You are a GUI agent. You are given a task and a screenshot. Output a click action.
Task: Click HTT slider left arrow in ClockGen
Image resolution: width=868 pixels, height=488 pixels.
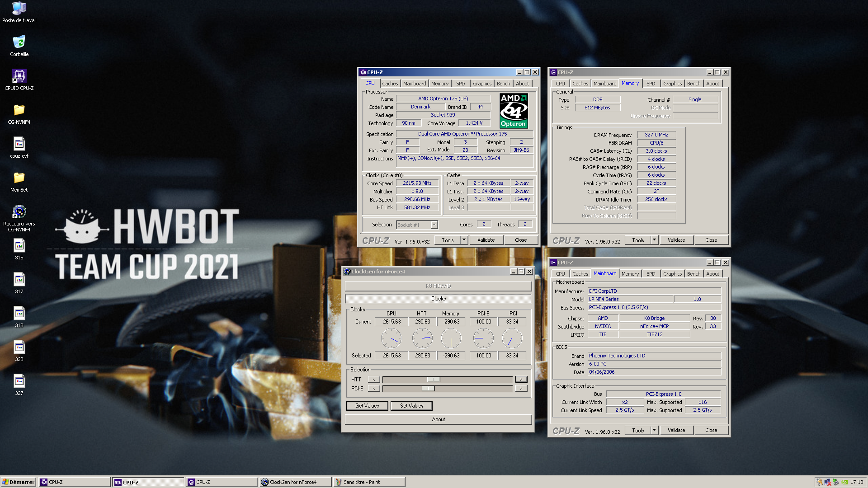374,380
